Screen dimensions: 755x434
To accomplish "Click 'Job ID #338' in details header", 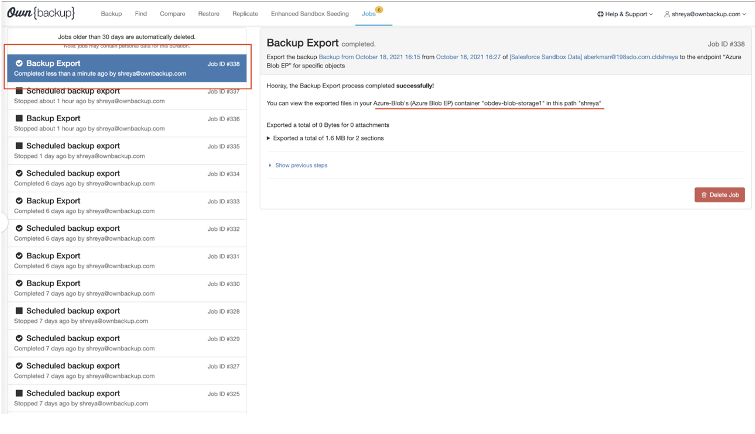I will coord(726,44).
